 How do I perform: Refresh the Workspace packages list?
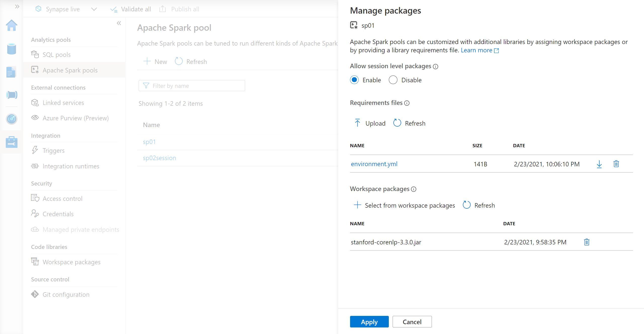point(479,205)
